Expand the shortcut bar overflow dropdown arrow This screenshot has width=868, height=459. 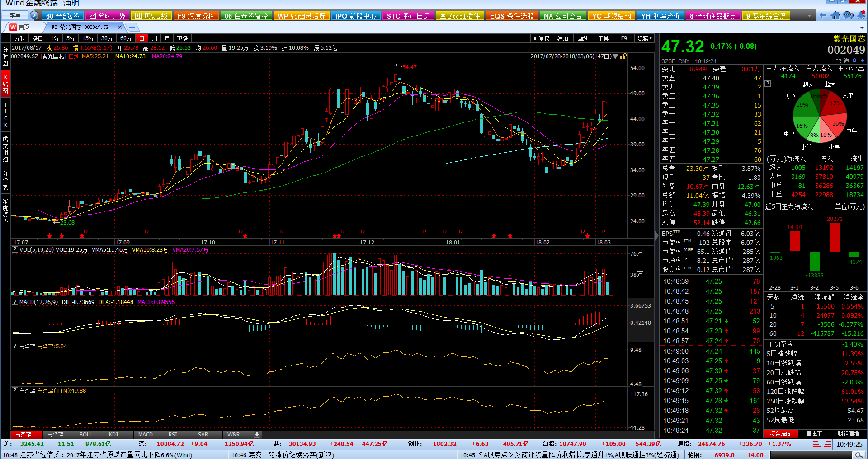pos(809,16)
